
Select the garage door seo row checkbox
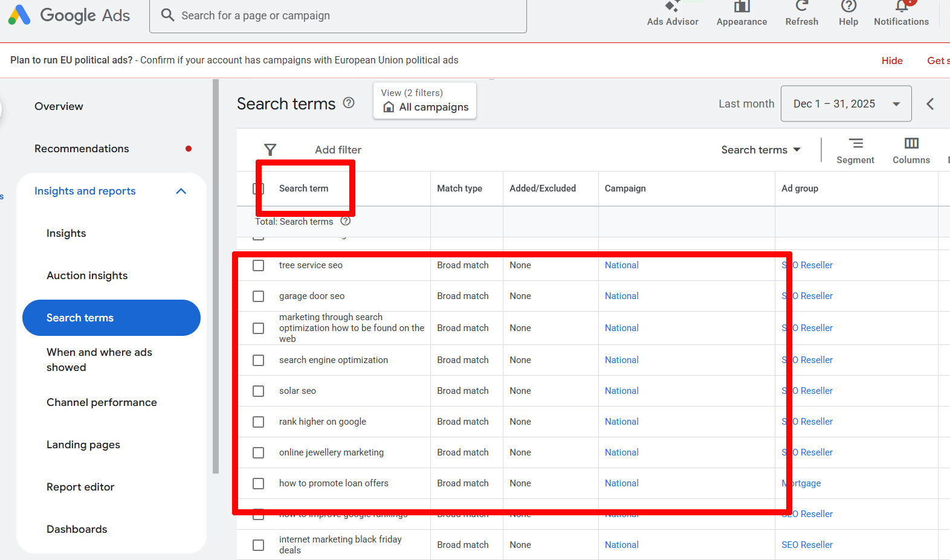tap(258, 296)
